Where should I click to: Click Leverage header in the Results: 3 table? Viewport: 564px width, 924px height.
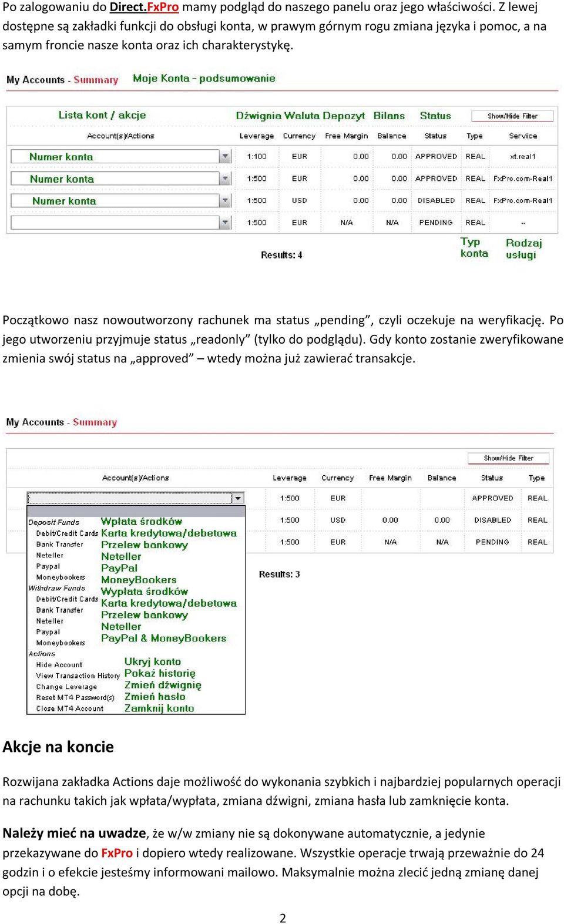(x=290, y=478)
